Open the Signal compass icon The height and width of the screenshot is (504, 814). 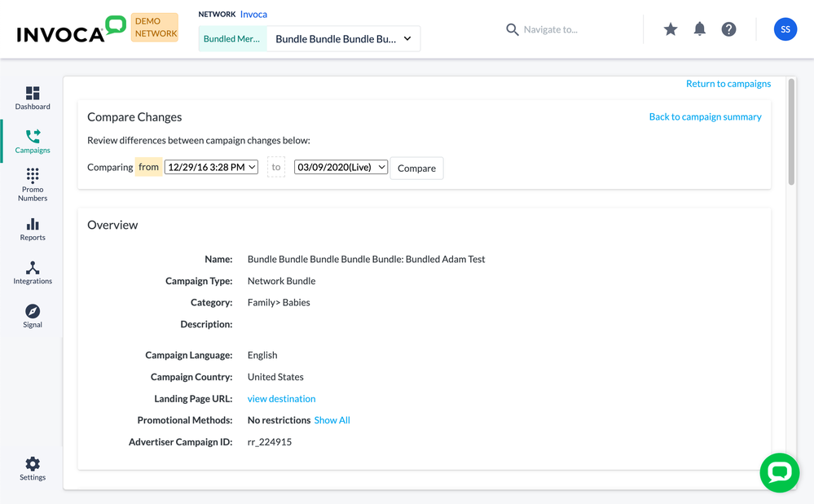(x=33, y=316)
